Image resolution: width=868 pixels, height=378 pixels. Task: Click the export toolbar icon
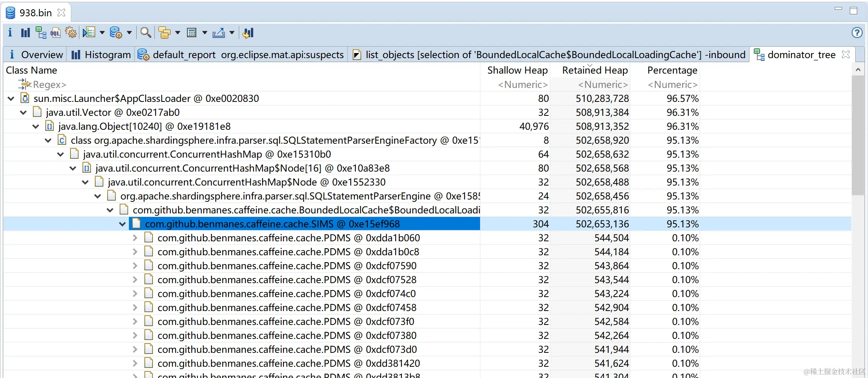point(219,33)
